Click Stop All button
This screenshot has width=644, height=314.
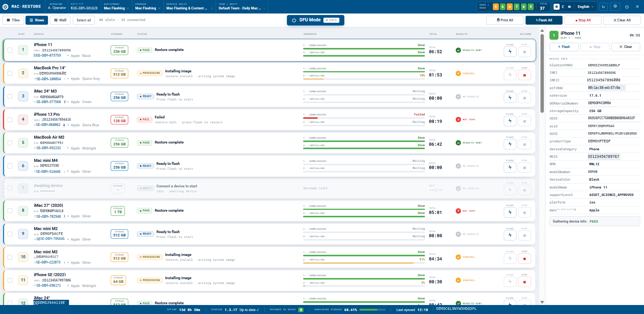[583, 20]
